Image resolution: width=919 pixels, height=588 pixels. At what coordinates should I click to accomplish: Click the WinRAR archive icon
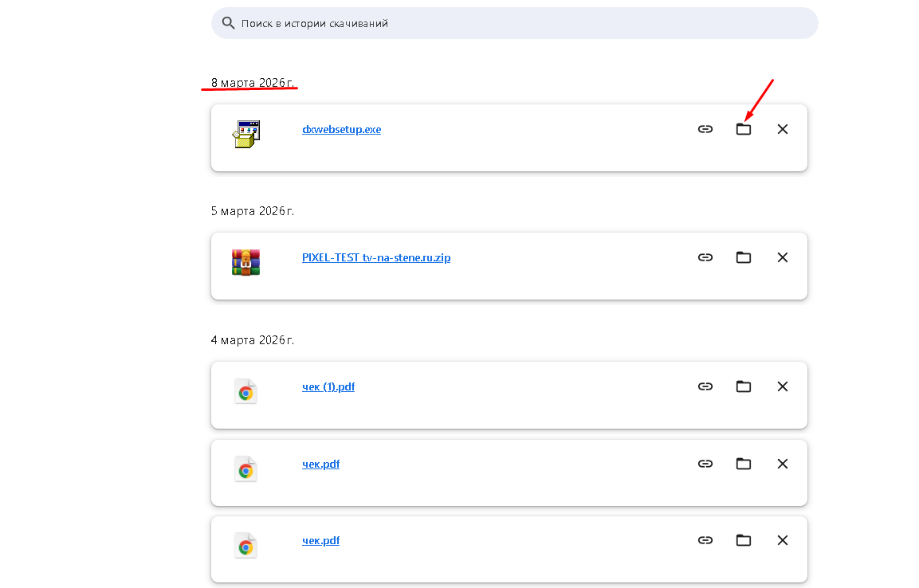246,262
